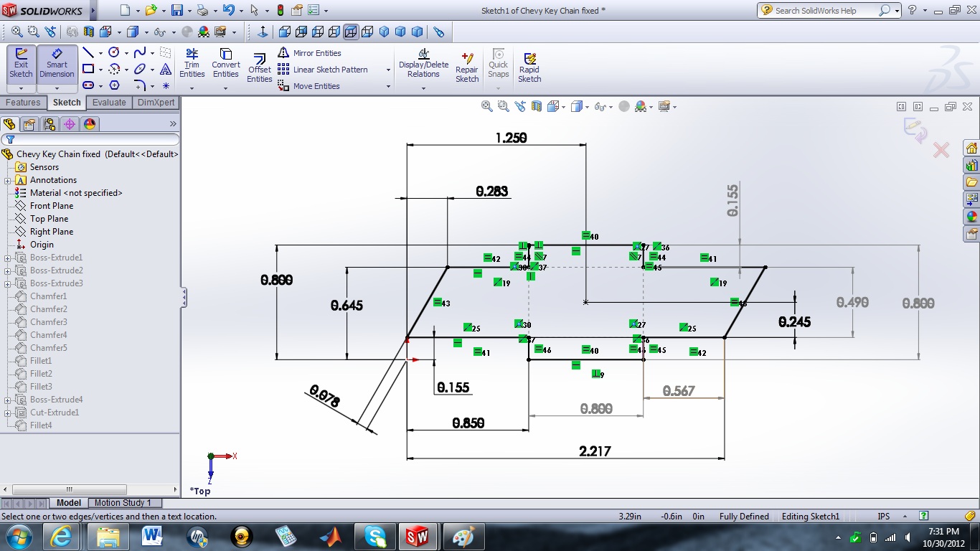Activate Convert Entities

(225, 63)
